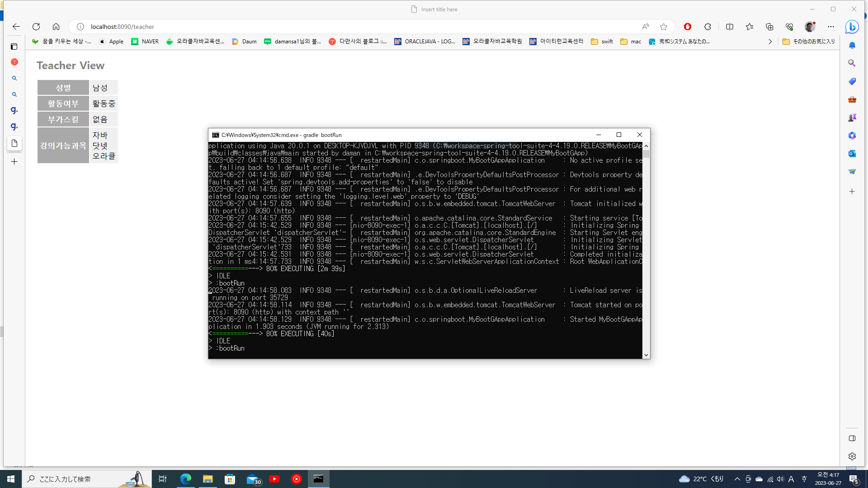Screen dimensions: 868x488
Task: Click the Outlook icon in the sidebar
Action: click(x=852, y=154)
